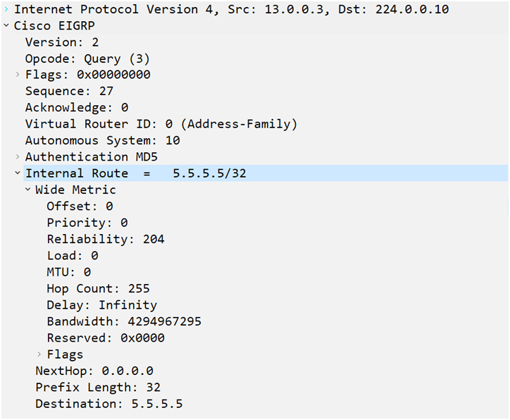The image size is (510, 420).
Task: Select the Reliability: 204 field
Action: [x=106, y=239]
